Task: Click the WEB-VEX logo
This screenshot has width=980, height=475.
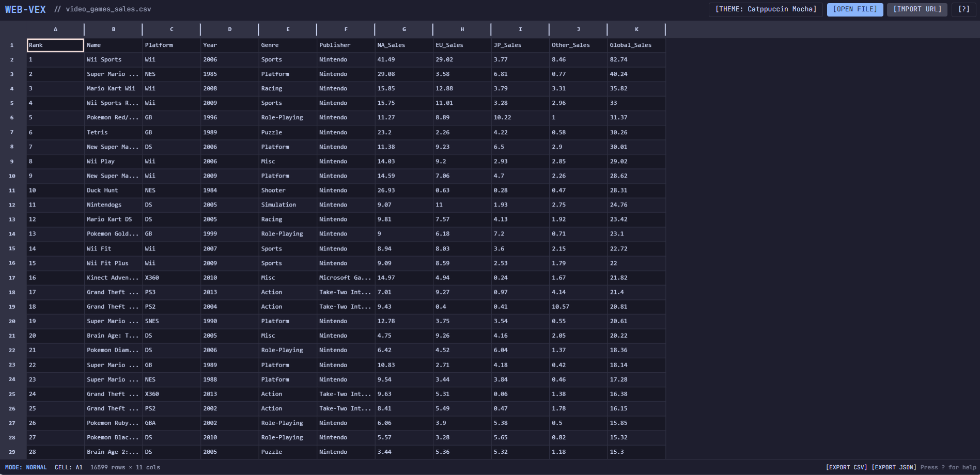Action: pyautogui.click(x=25, y=9)
